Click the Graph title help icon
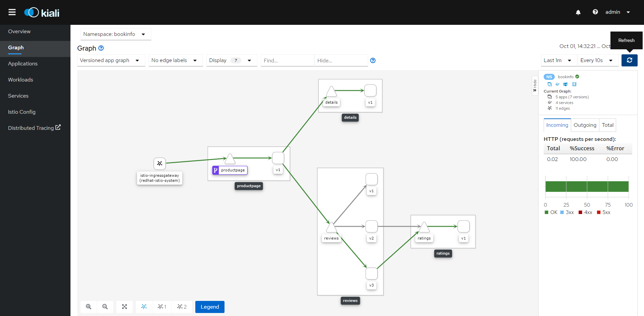644x316 pixels. [101, 48]
